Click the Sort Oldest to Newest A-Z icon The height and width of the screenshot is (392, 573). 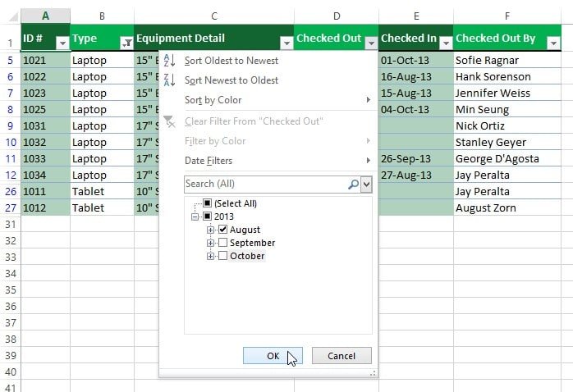coord(170,60)
